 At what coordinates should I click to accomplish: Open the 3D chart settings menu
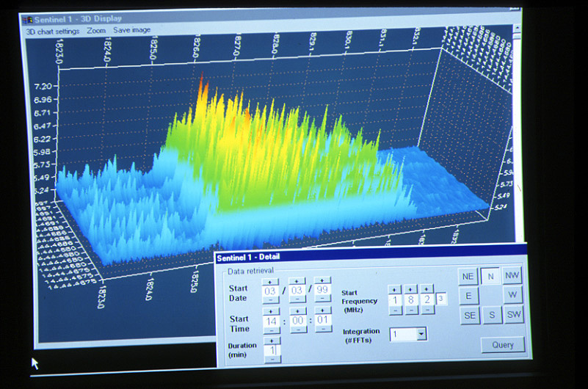tap(53, 30)
